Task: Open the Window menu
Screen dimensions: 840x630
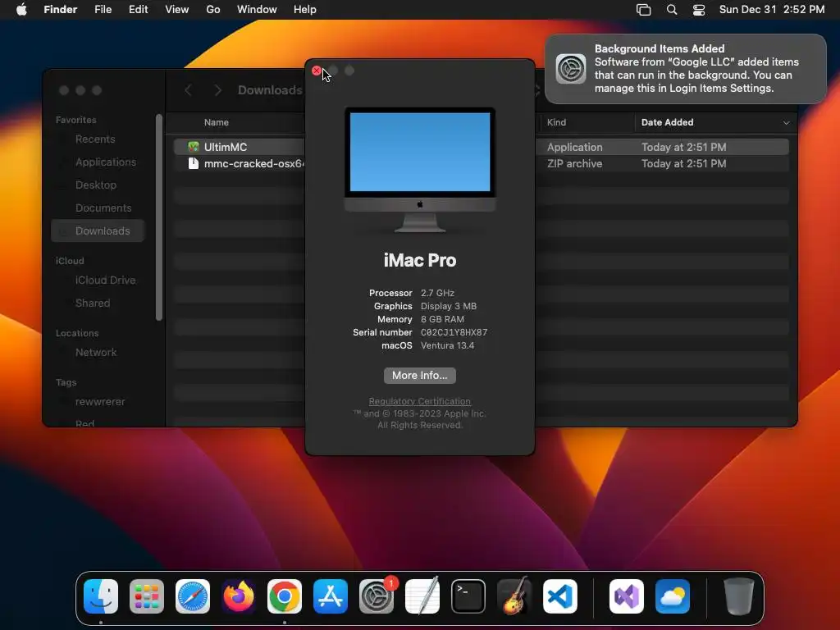Action: coord(257,10)
